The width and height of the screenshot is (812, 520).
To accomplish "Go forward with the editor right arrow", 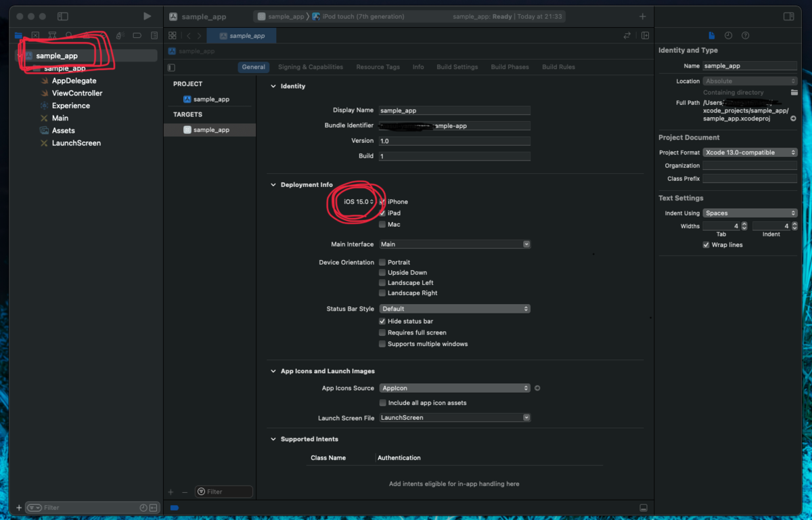I will [x=199, y=35].
